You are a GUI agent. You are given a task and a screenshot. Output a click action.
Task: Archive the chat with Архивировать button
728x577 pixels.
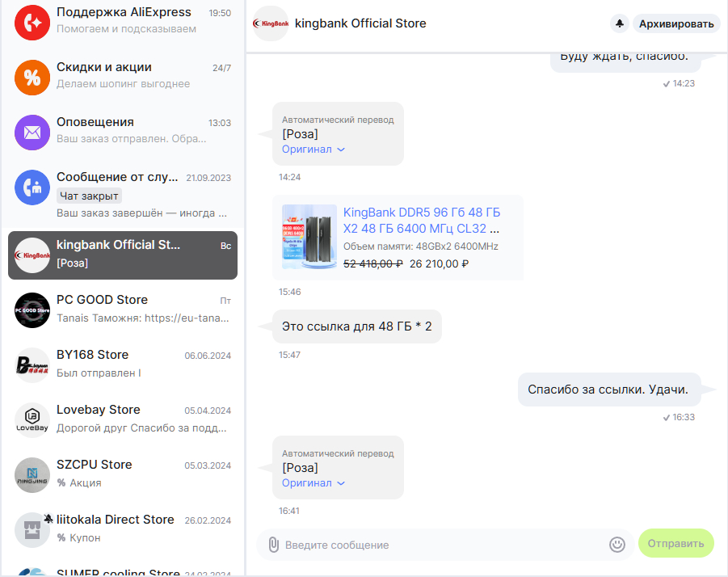click(676, 23)
